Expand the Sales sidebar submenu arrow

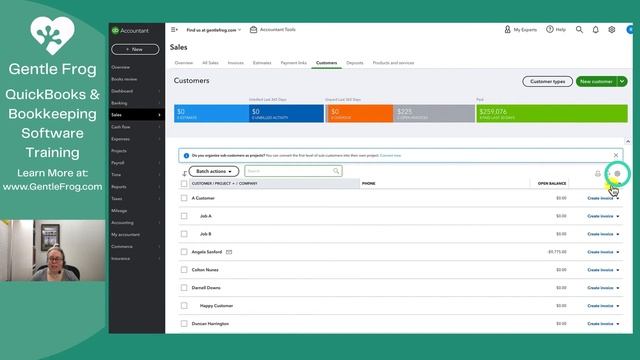(x=159, y=115)
